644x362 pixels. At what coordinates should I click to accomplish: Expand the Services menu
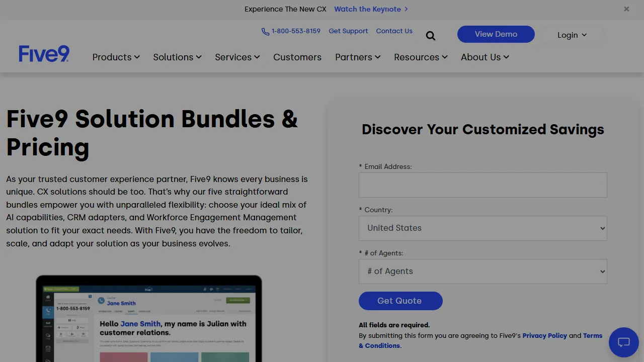click(x=237, y=57)
